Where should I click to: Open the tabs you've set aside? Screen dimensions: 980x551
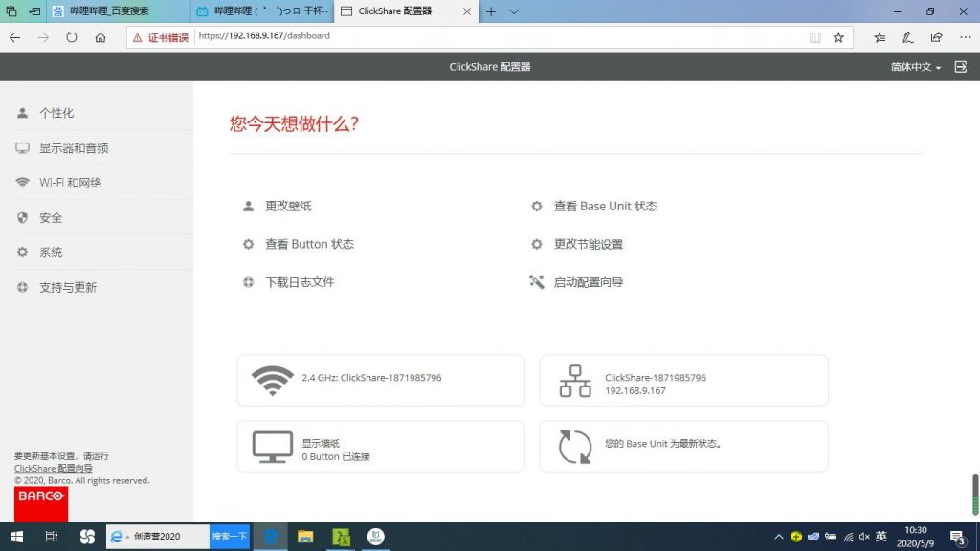[11, 11]
